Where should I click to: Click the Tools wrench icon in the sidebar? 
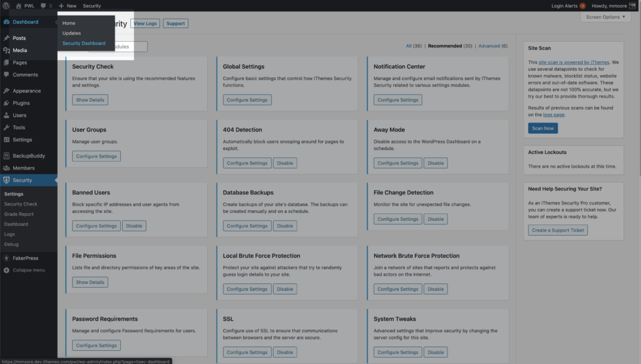(6, 128)
